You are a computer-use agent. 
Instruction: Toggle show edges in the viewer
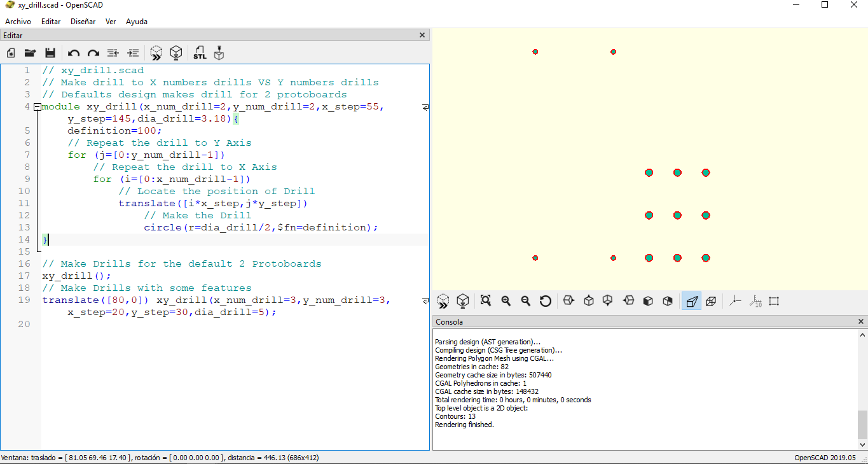[774, 301]
